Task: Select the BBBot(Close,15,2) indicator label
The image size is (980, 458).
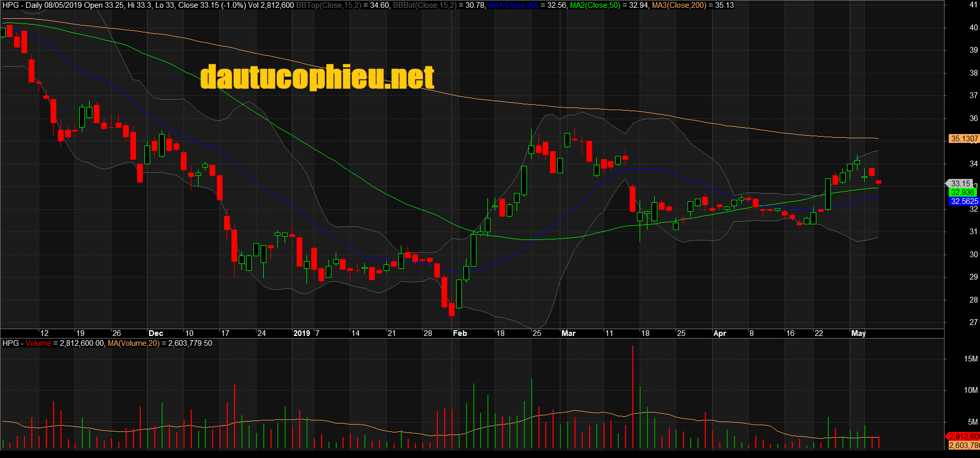Action: (424, 5)
